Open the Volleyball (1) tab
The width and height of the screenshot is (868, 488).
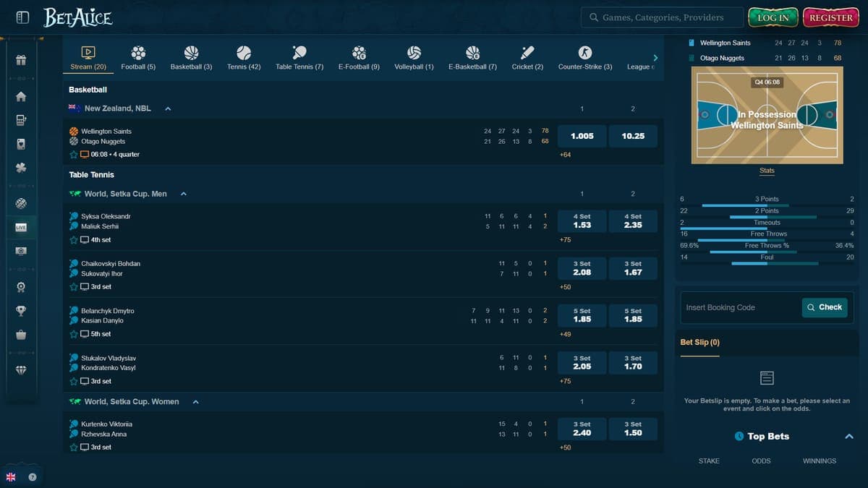click(414, 58)
